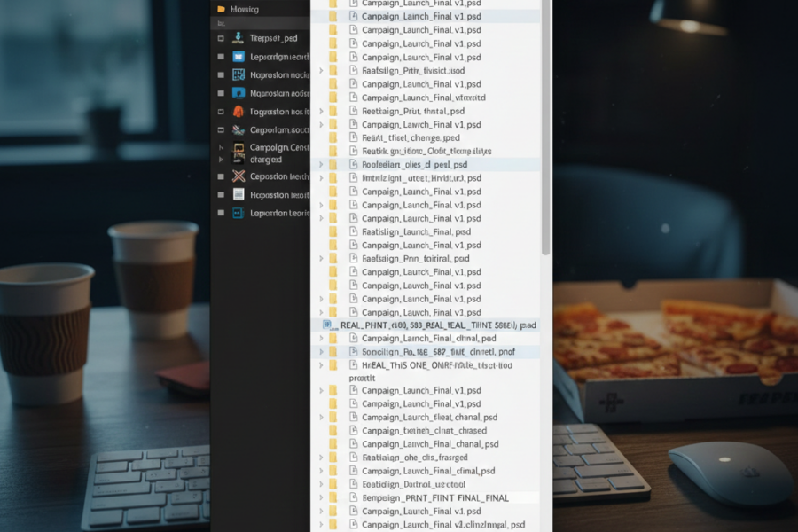Toggle the checkbox beside Hopasstion reoit
This screenshot has height=532, width=798.
[x=221, y=194]
